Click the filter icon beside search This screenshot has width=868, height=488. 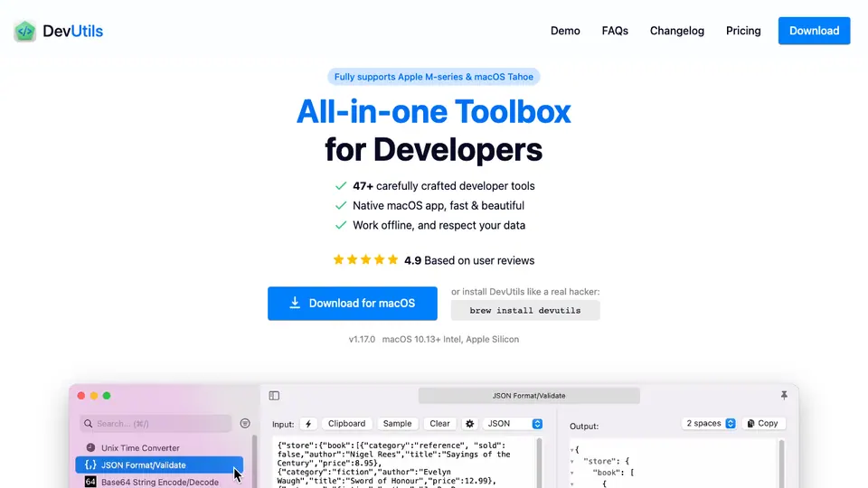[x=245, y=423]
